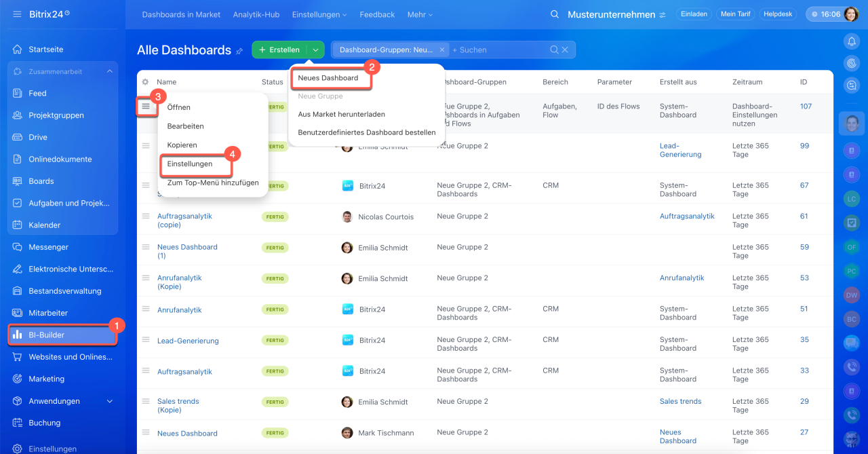Click the notifications bell icon

851,41
